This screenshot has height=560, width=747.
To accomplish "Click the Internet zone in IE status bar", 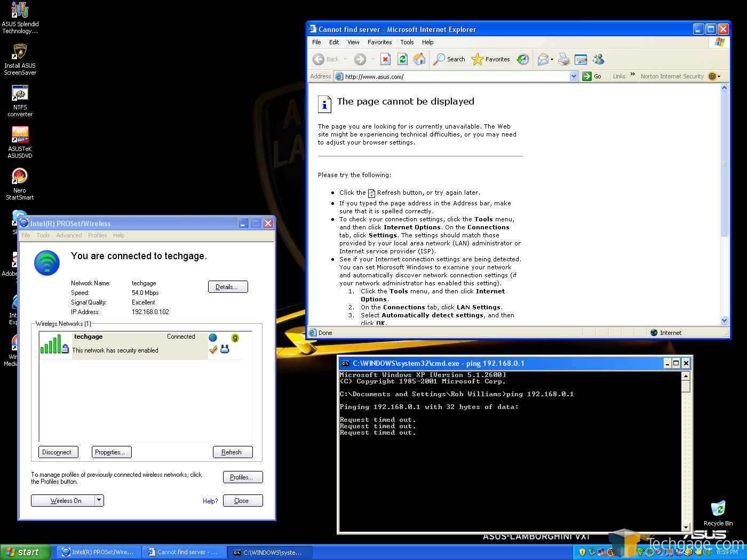I will 666,333.
